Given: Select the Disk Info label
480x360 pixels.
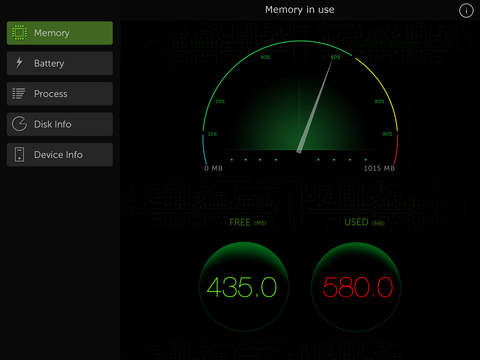Looking at the screenshot, I should 53,124.
